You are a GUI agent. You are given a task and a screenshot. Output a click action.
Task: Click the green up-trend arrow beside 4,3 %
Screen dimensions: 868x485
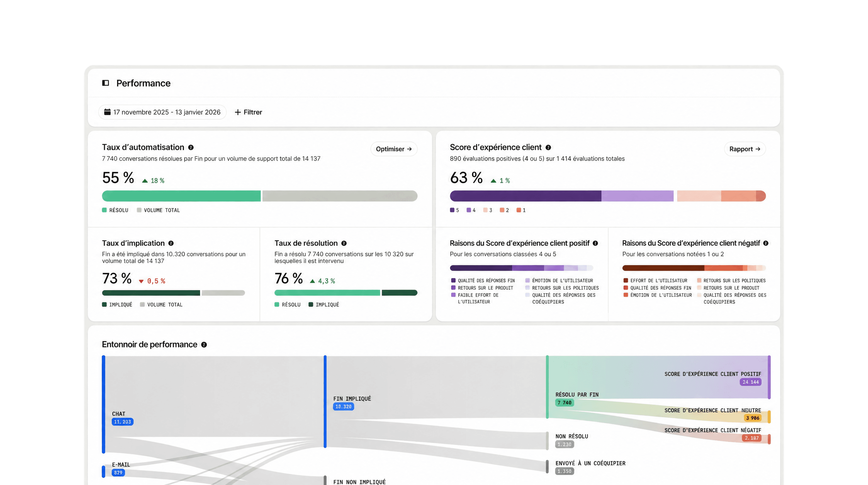point(312,281)
